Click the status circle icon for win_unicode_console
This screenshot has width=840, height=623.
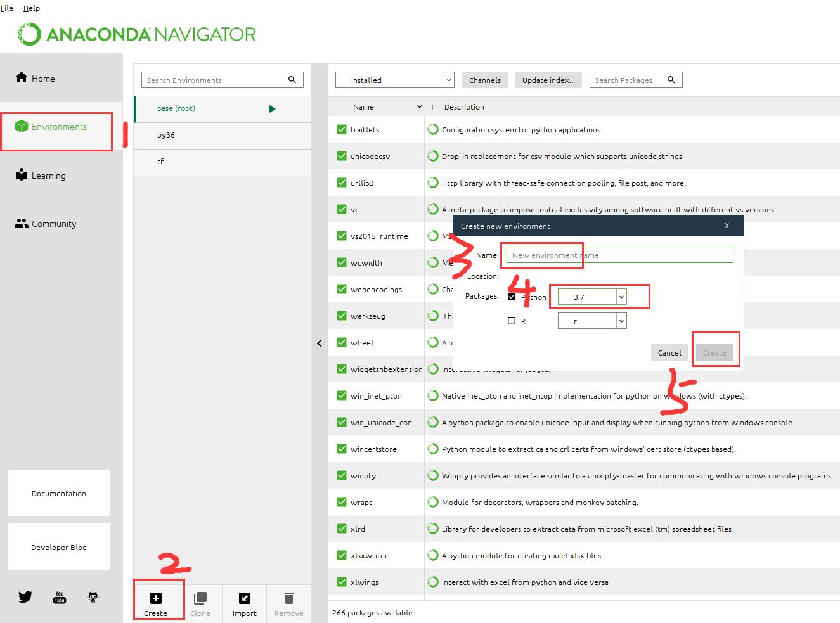tap(433, 422)
